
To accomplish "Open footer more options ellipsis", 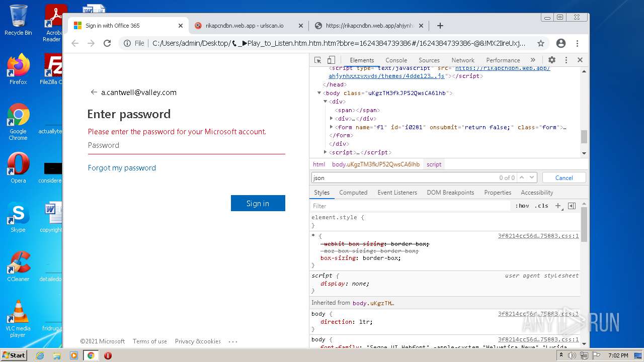I will [x=232, y=341].
